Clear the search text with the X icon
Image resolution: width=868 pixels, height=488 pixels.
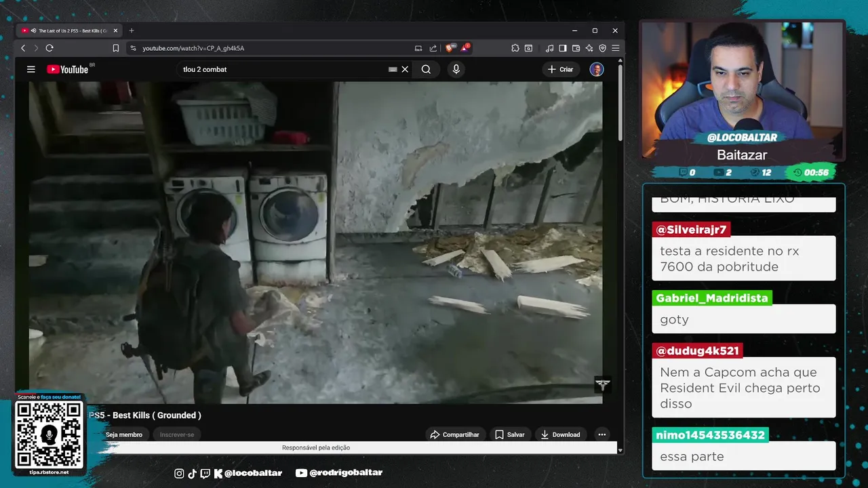(405, 69)
